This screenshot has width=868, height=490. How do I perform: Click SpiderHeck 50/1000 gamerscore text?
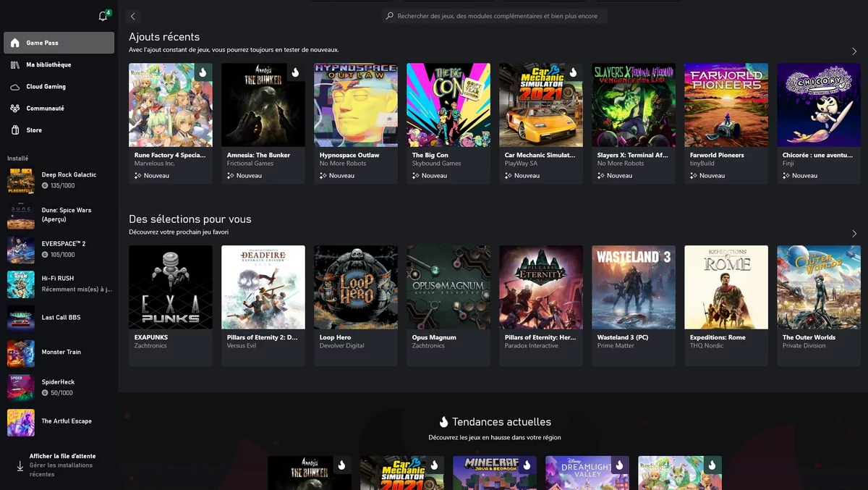pyautogui.click(x=57, y=393)
